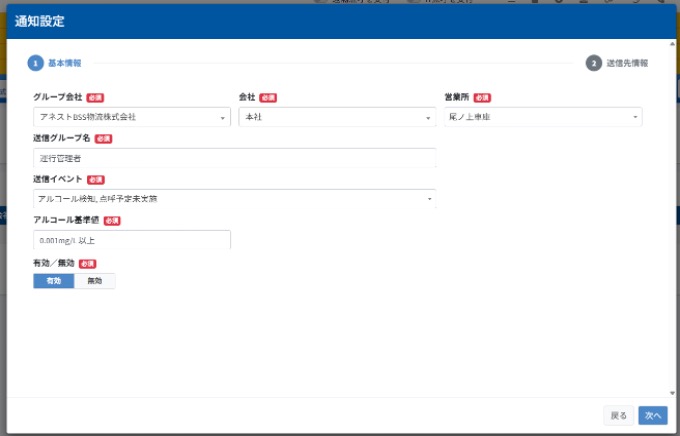Image resolution: width=680 pixels, height=436 pixels.
Task: Click the 必須 badge beside グループ会社
Action: 95,98
